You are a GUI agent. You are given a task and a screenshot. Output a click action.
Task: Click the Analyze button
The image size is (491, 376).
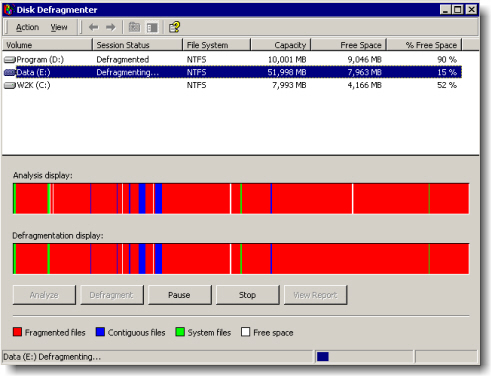(x=44, y=295)
